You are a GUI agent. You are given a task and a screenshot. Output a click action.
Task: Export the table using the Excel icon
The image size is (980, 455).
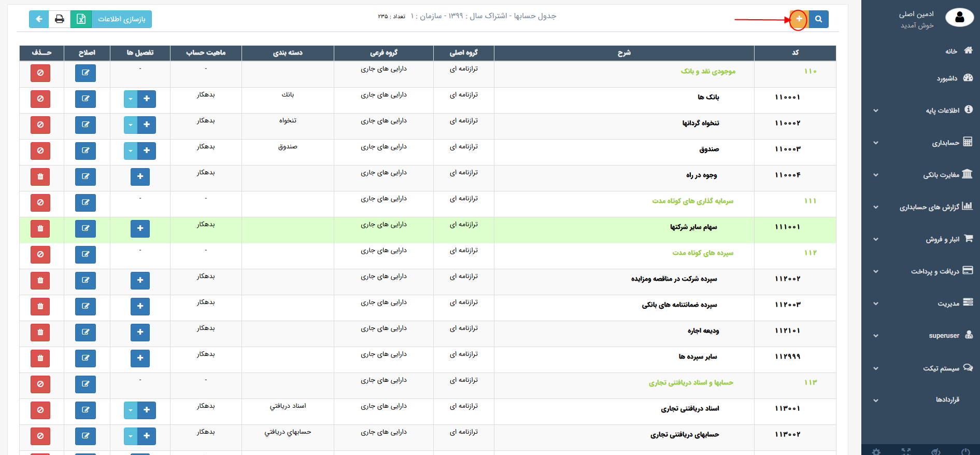tap(81, 19)
